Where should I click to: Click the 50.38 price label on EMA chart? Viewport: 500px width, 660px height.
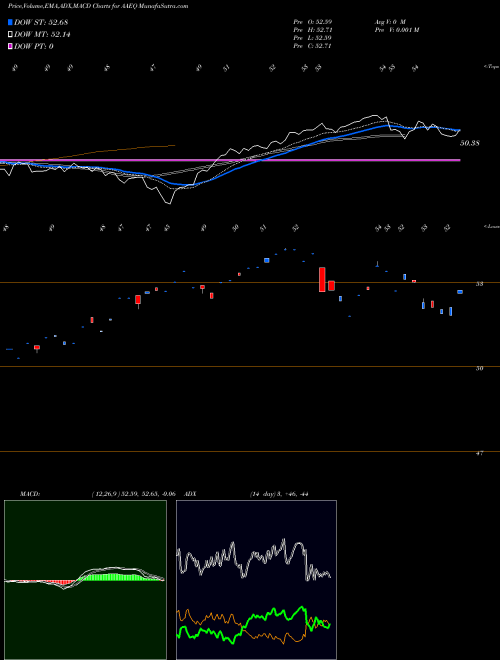[x=470, y=143]
